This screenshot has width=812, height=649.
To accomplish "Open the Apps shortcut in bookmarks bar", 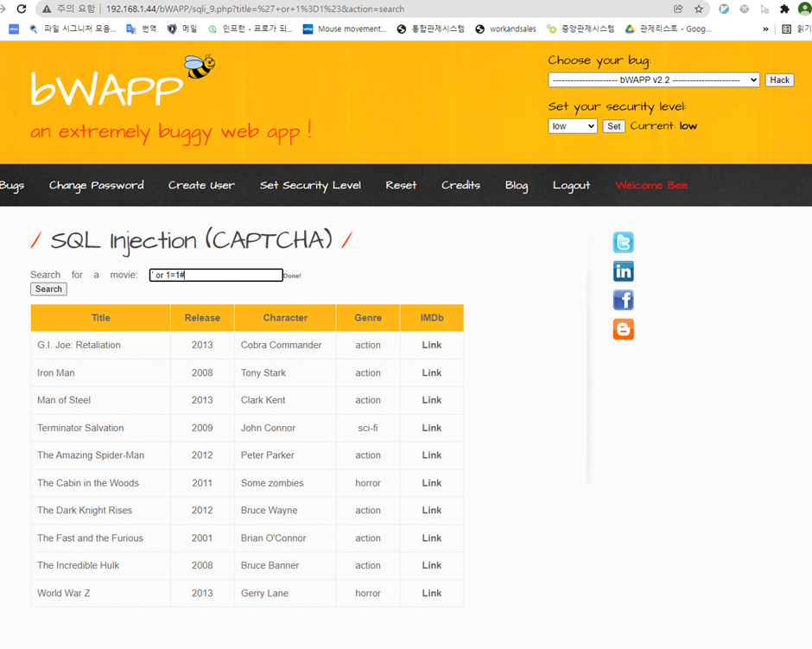I will 14,29.
